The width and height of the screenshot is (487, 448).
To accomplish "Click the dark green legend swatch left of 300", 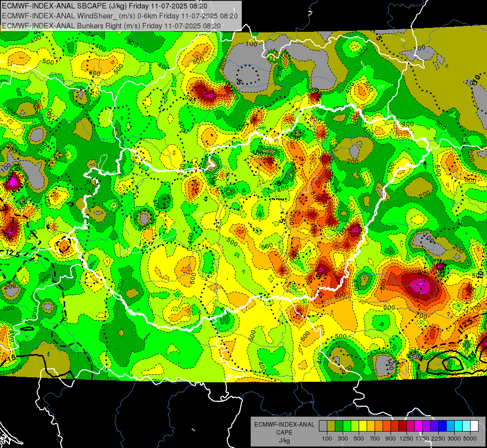I will 339,426.
